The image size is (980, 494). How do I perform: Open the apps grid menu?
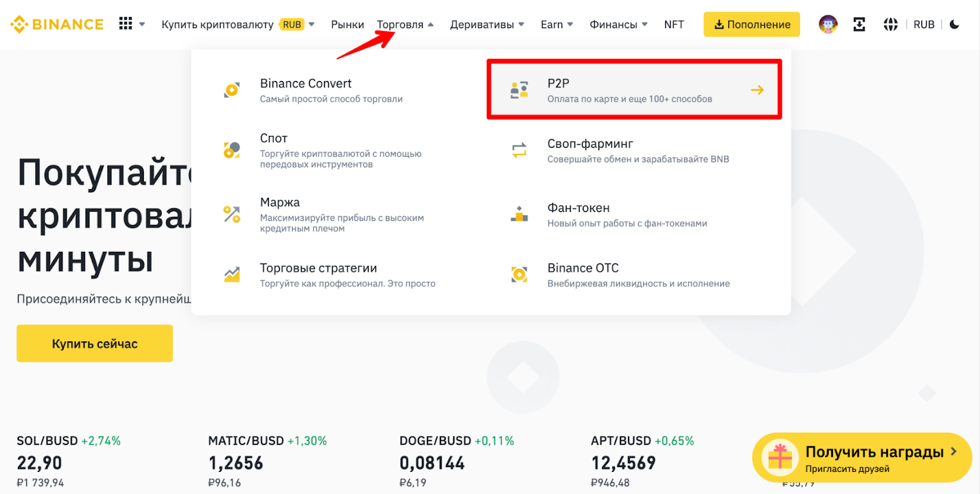coord(126,24)
